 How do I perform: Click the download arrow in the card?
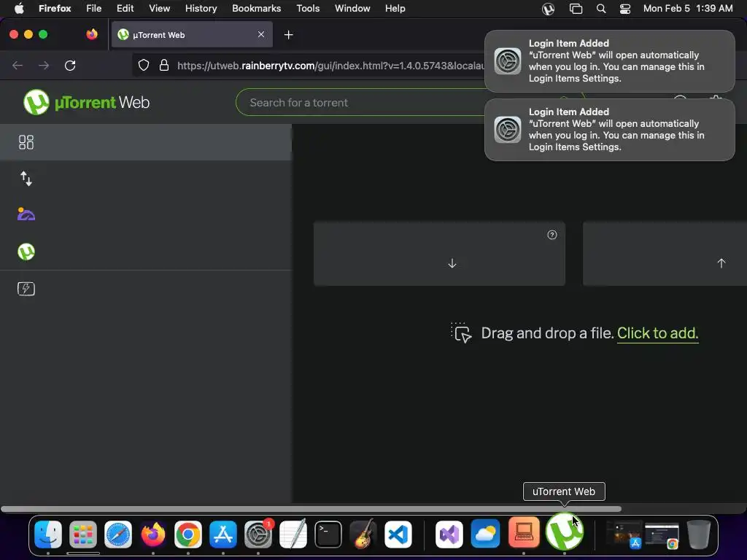point(452,263)
